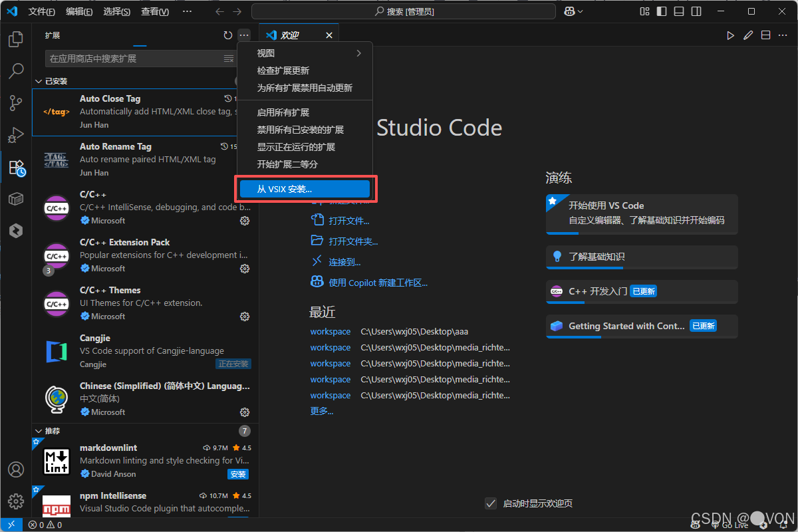Open the manage gear for the C/C++ extension

click(245, 221)
